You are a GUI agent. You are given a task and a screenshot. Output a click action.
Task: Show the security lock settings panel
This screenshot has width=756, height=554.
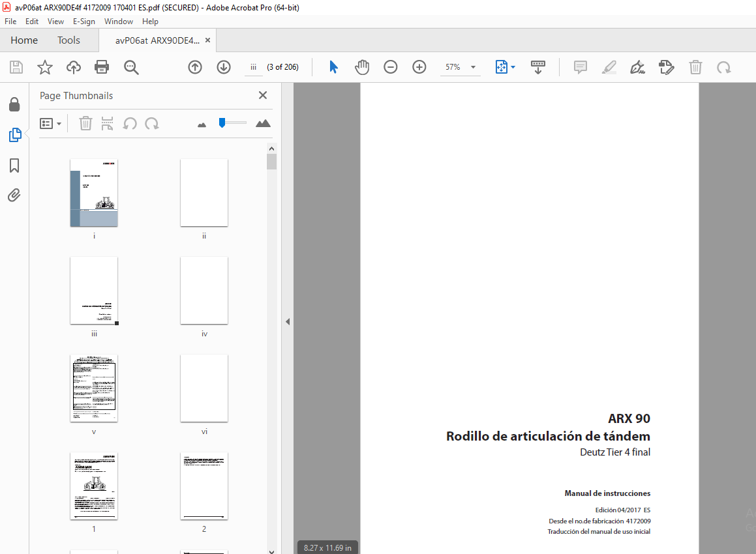pos(14,104)
